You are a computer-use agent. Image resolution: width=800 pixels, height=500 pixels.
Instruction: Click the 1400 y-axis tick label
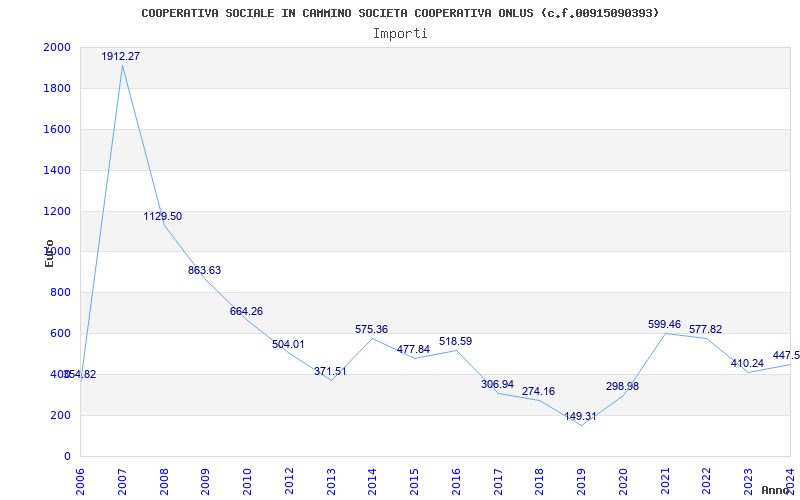[57, 170]
